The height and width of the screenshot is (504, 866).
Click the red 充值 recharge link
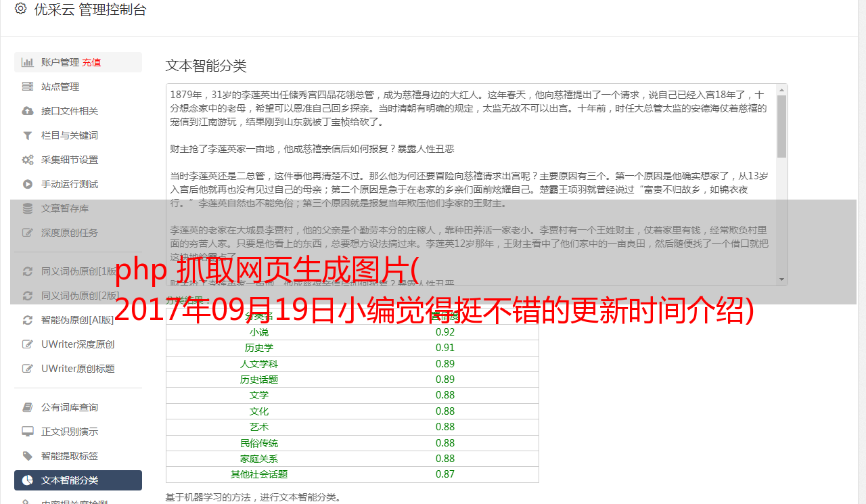click(91, 62)
